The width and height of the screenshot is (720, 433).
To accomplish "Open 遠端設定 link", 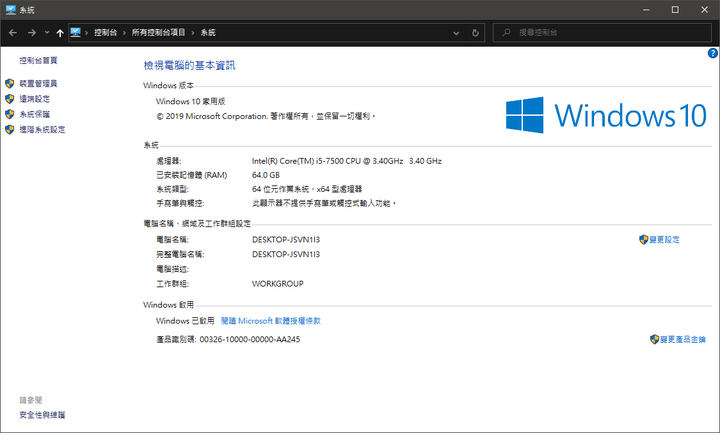I will 34,99.
